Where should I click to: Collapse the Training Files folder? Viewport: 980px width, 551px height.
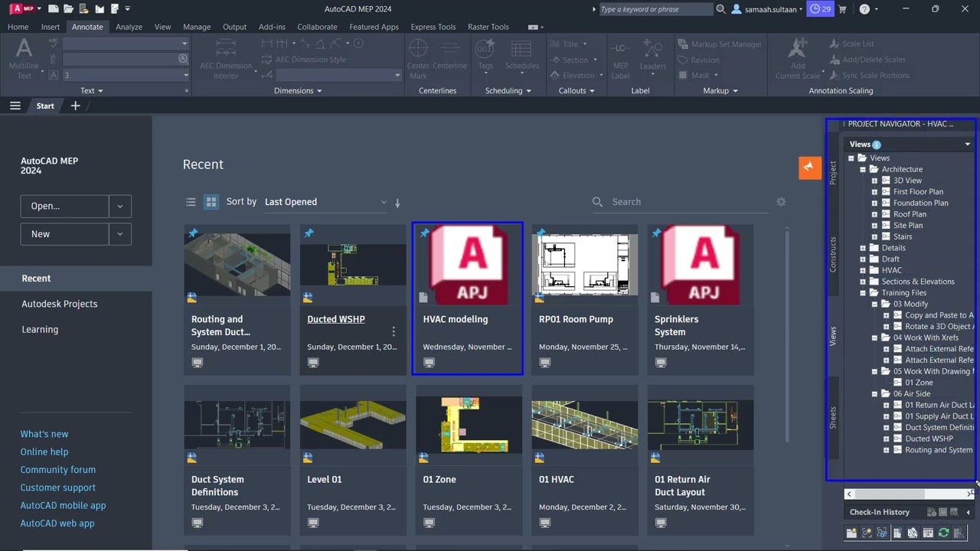pyautogui.click(x=863, y=293)
